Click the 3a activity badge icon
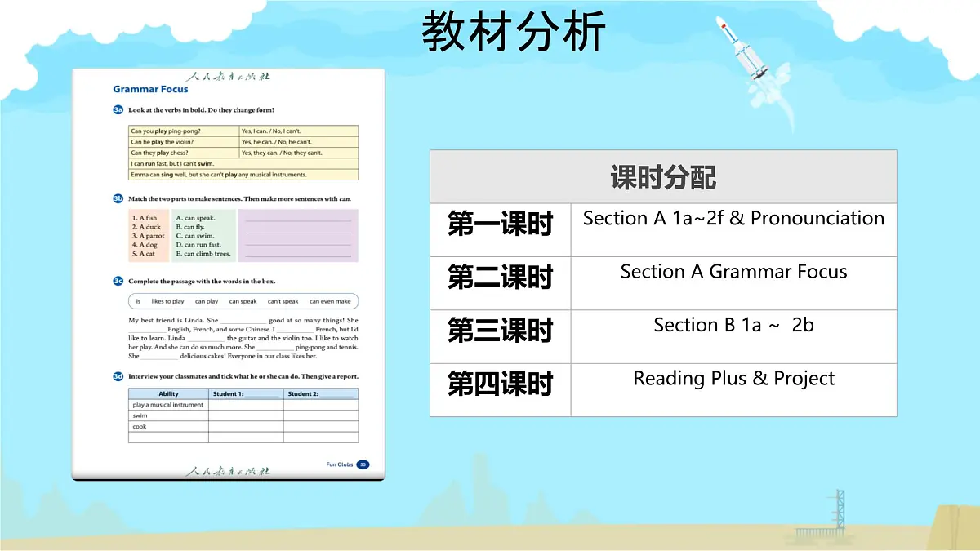The width and height of the screenshot is (980, 551). (117, 109)
